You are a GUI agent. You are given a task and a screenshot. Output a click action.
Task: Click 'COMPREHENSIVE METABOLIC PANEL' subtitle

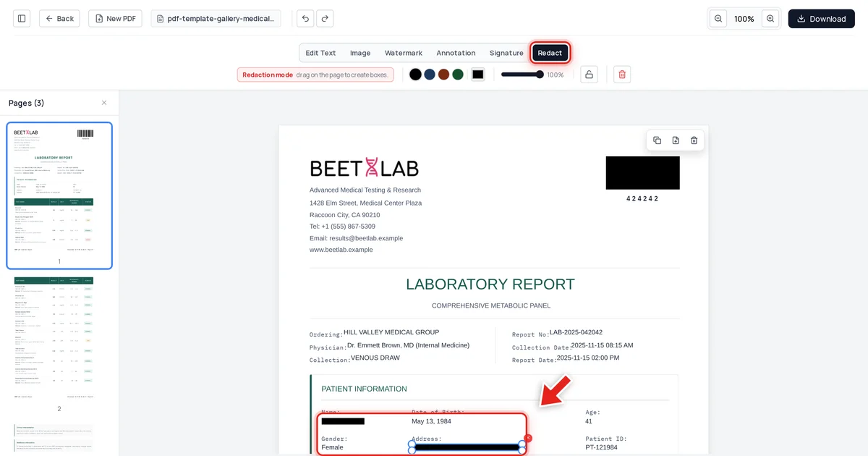(x=491, y=305)
